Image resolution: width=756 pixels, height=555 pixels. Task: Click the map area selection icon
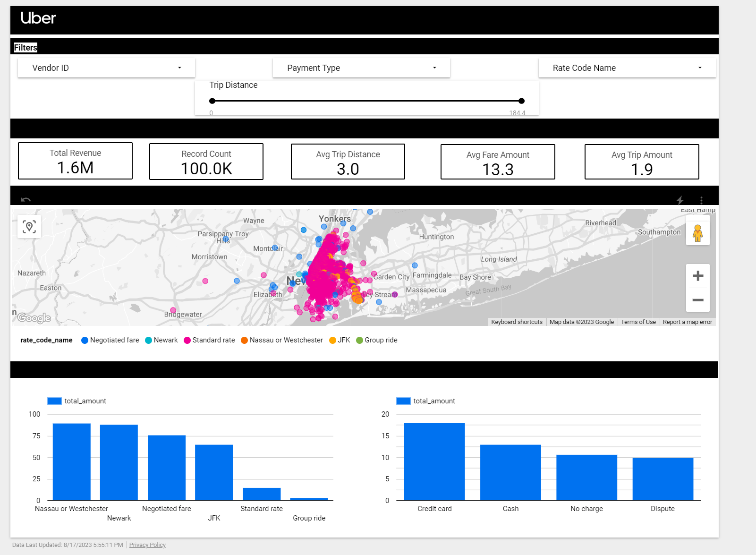pos(29,227)
